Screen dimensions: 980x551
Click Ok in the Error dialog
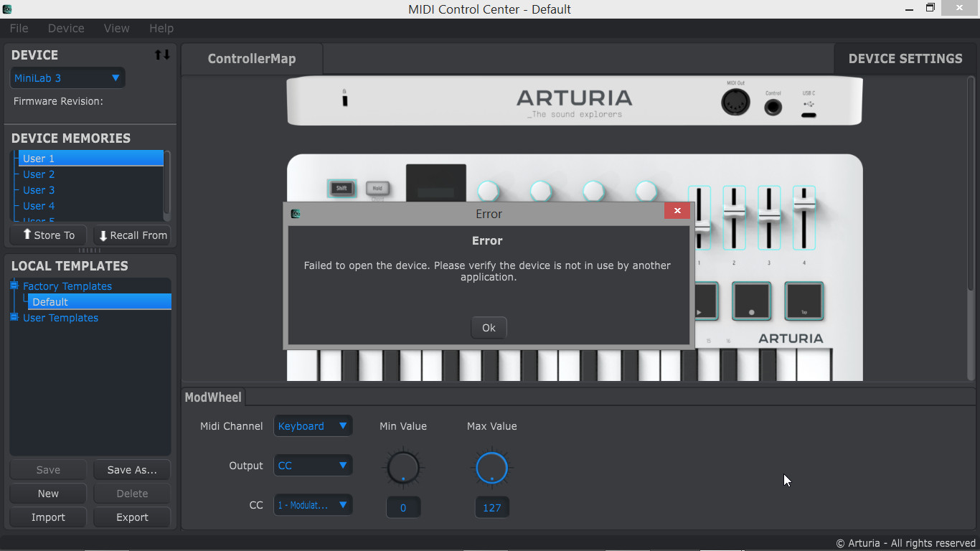point(489,328)
